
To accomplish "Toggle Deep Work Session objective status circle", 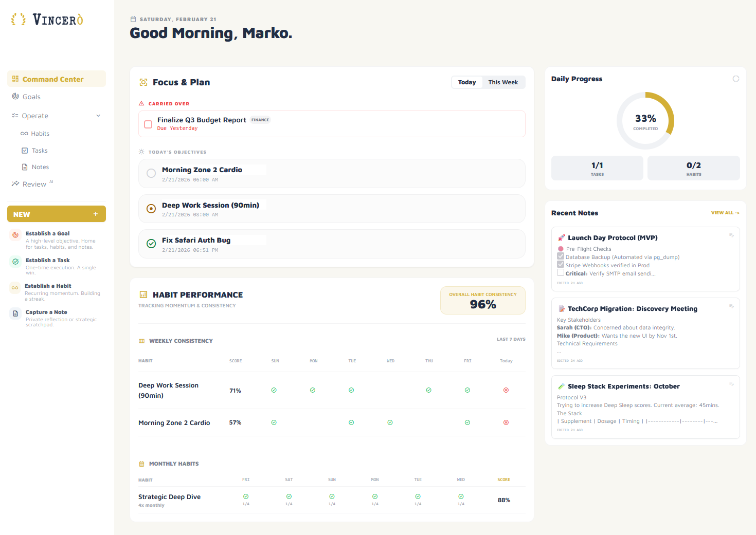I will coord(151,209).
